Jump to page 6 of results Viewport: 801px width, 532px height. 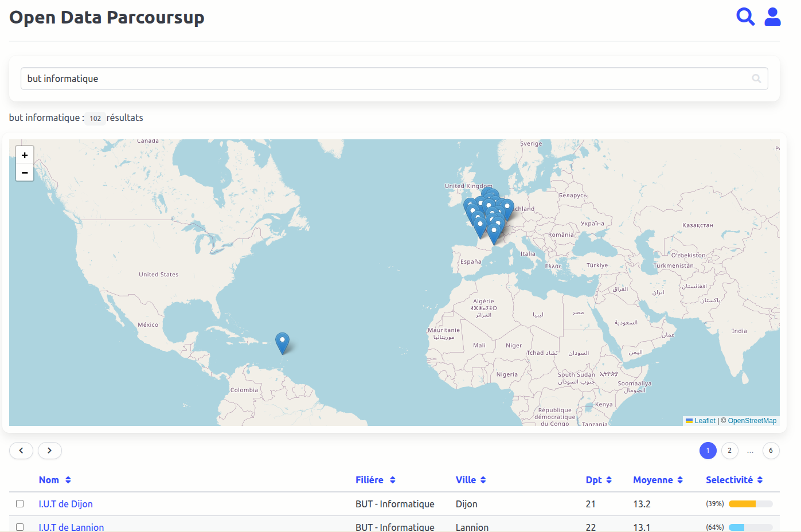771,451
